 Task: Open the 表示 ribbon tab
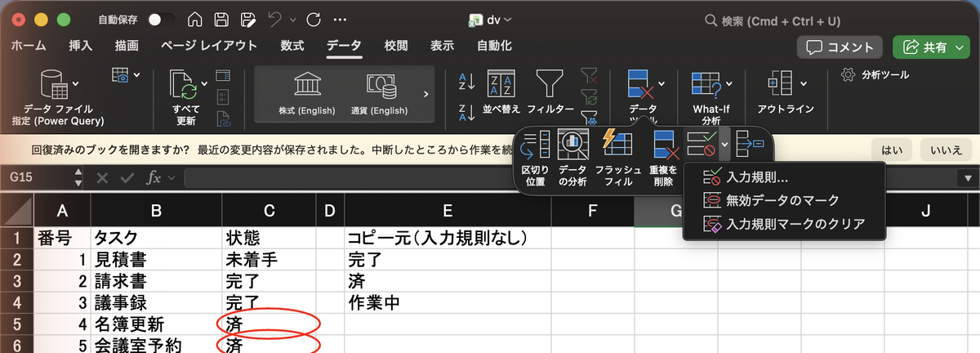point(442,46)
